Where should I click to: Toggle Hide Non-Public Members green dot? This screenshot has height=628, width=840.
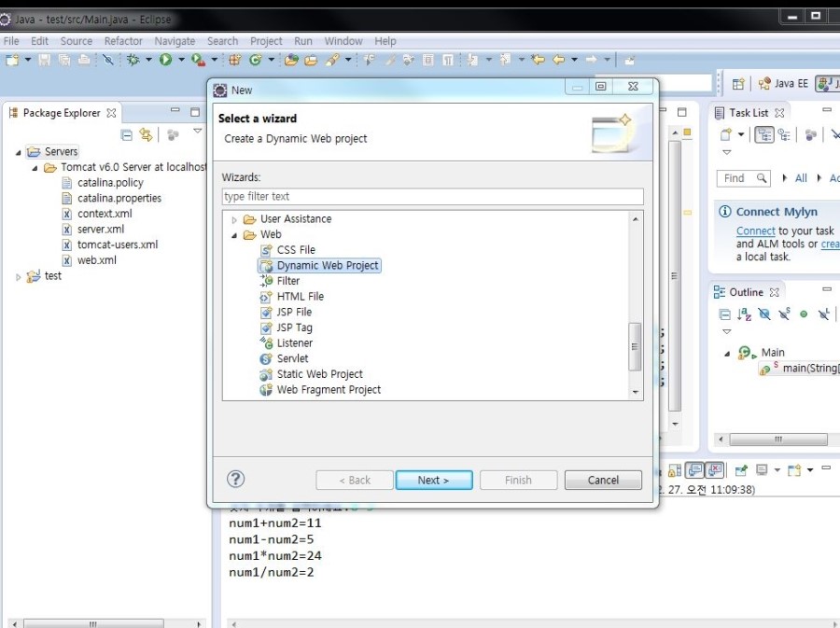[804, 314]
